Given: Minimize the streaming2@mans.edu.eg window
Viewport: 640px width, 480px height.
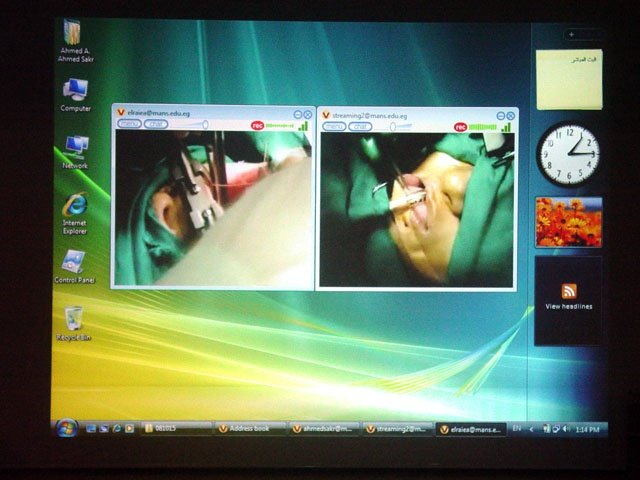Looking at the screenshot, I should pyautogui.click(x=501, y=116).
